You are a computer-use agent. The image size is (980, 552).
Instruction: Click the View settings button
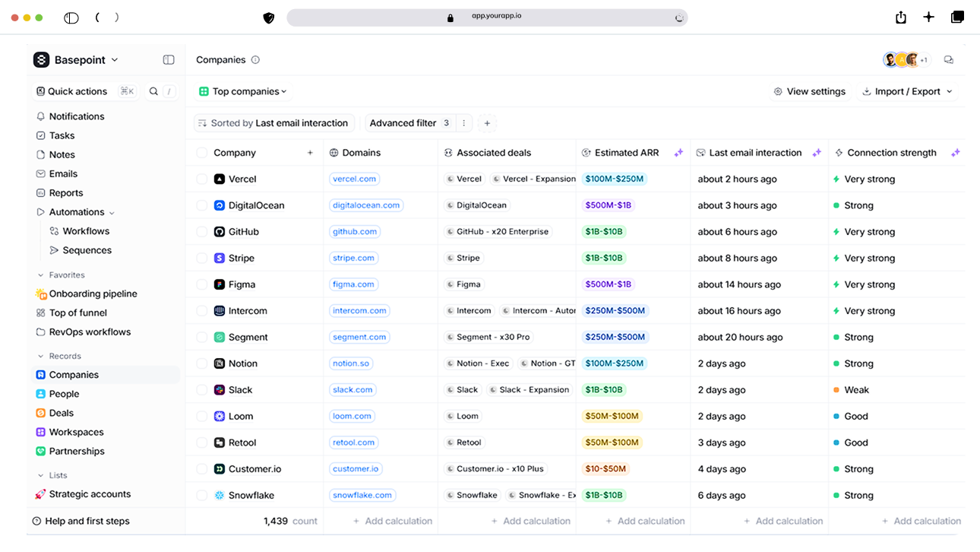click(x=809, y=91)
